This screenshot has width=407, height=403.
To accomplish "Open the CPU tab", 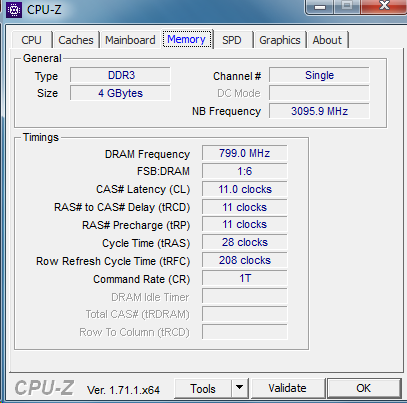I will [x=32, y=40].
